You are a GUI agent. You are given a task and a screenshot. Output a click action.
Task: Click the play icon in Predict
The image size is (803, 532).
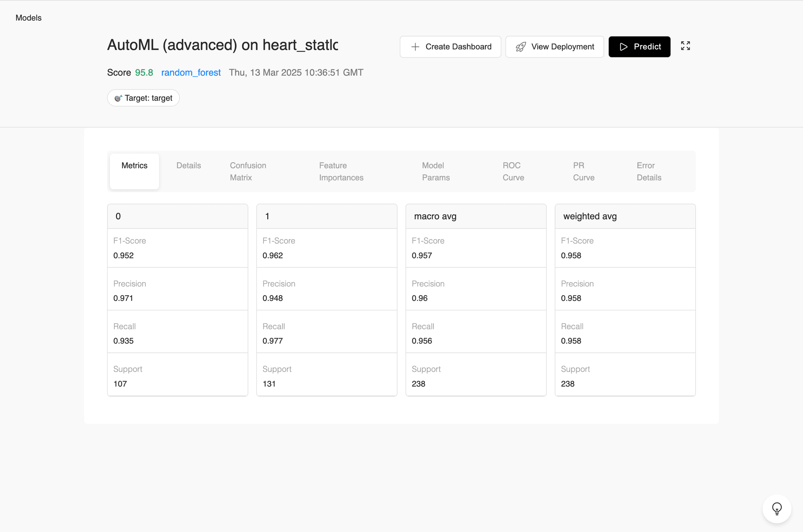(x=623, y=47)
